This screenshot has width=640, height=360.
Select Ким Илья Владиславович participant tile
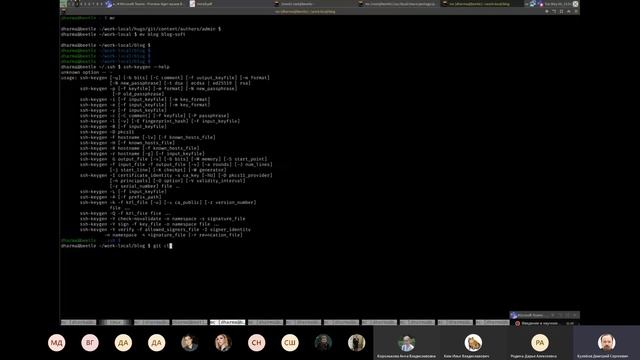pos(473,343)
